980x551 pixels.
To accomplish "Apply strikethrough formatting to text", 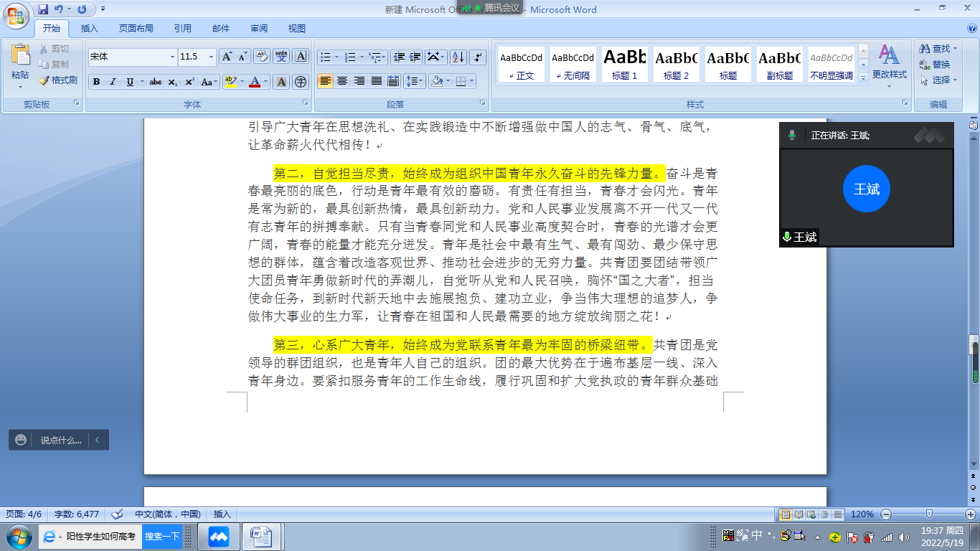I will [x=156, y=82].
